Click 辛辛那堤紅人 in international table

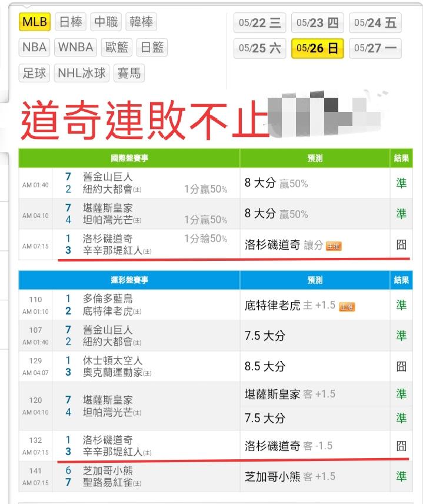(x=112, y=250)
